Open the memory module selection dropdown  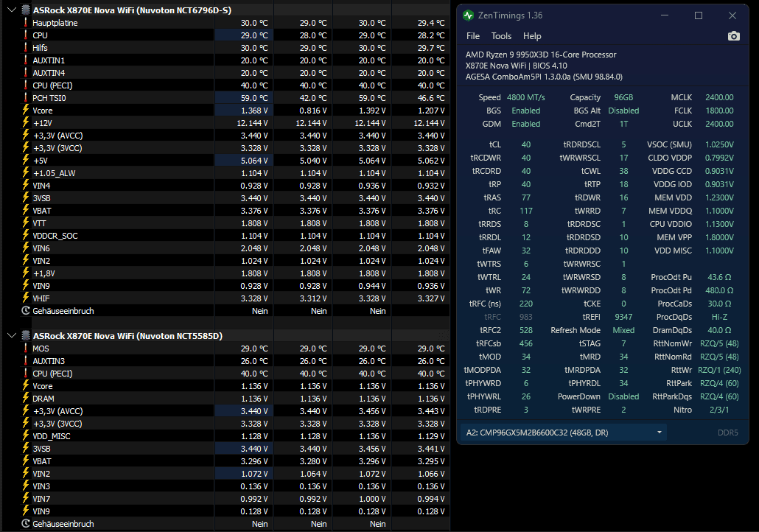click(564, 433)
